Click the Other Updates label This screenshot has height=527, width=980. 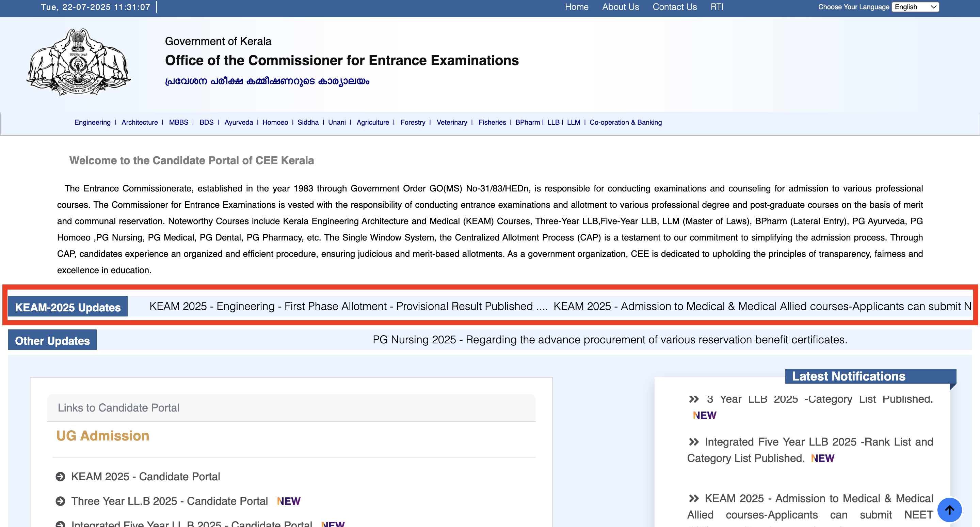point(52,340)
